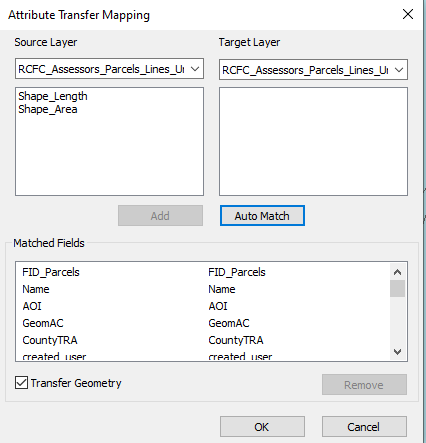Close the Attribute Transfer Mapping dialog
426x443 pixels.
[408, 14]
